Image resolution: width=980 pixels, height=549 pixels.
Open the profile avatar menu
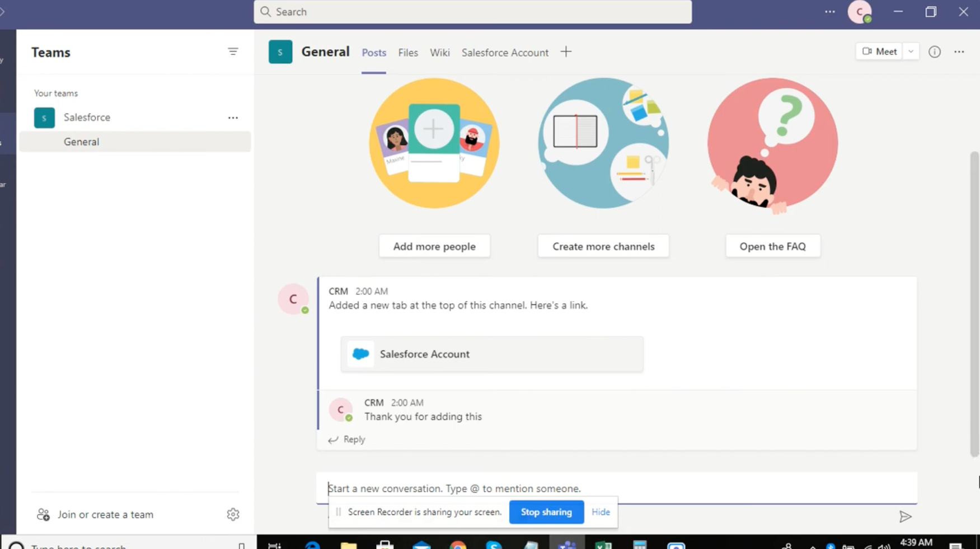coord(860,12)
